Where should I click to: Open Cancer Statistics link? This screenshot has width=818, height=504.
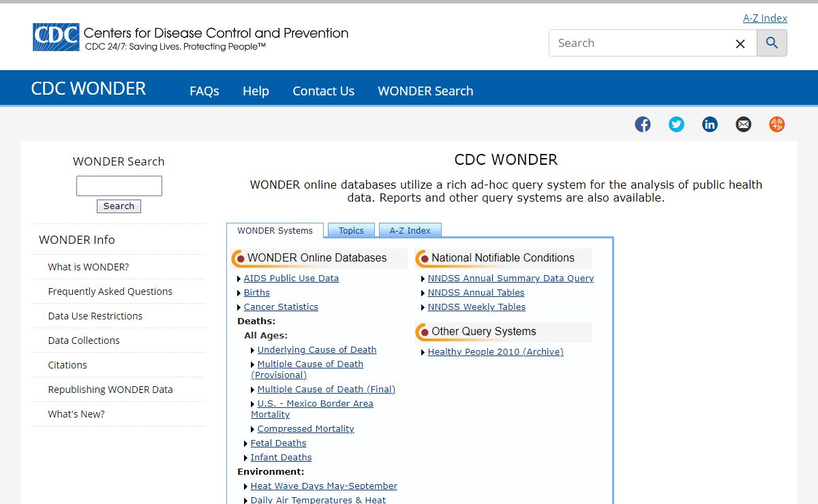click(x=281, y=306)
